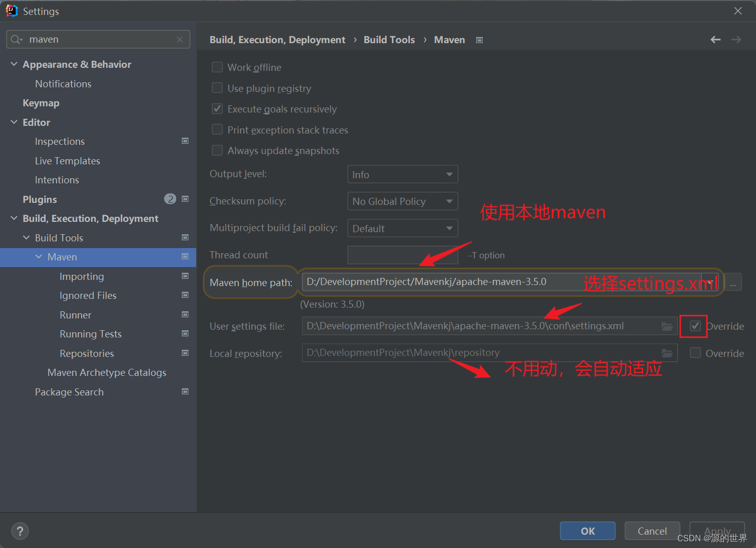This screenshot has height=548, width=756.
Task: Select Running Tests under Maven
Action: tap(90, 334)
